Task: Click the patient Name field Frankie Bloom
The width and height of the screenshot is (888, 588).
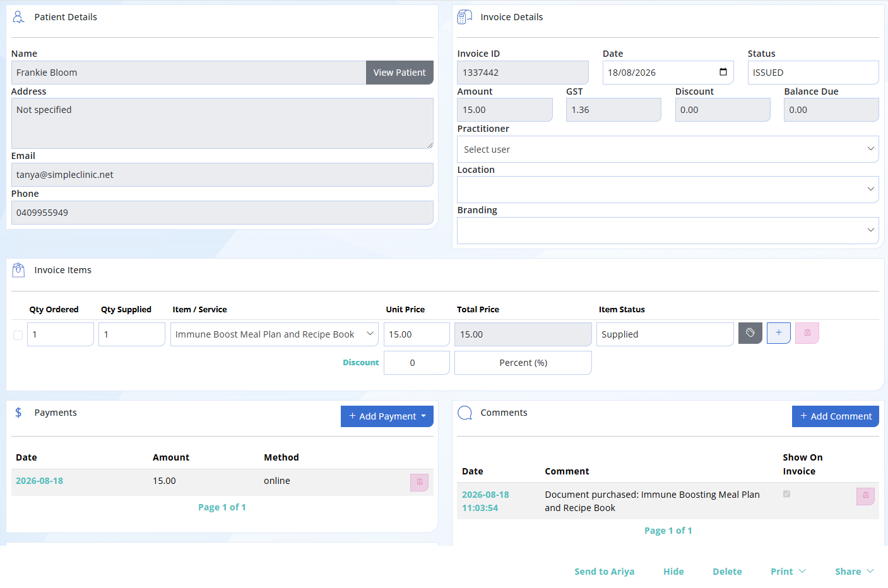Action: click(x=189, y=73)
